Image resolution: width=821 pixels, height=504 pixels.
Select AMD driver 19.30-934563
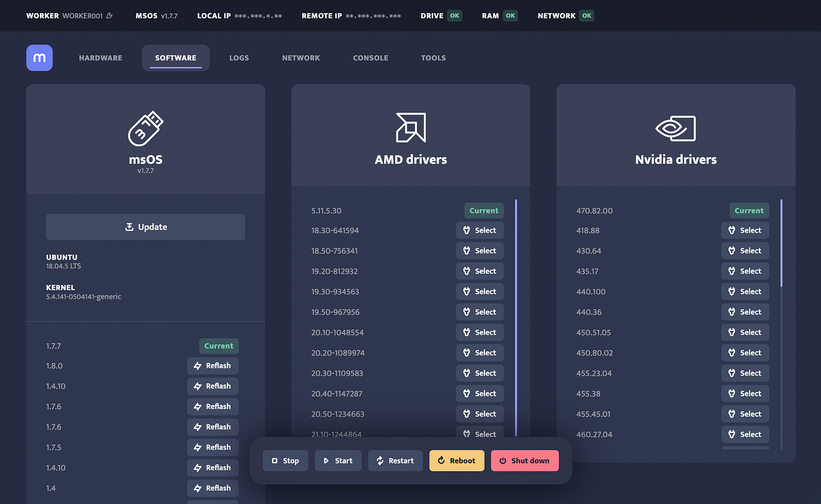pos(480,291)
